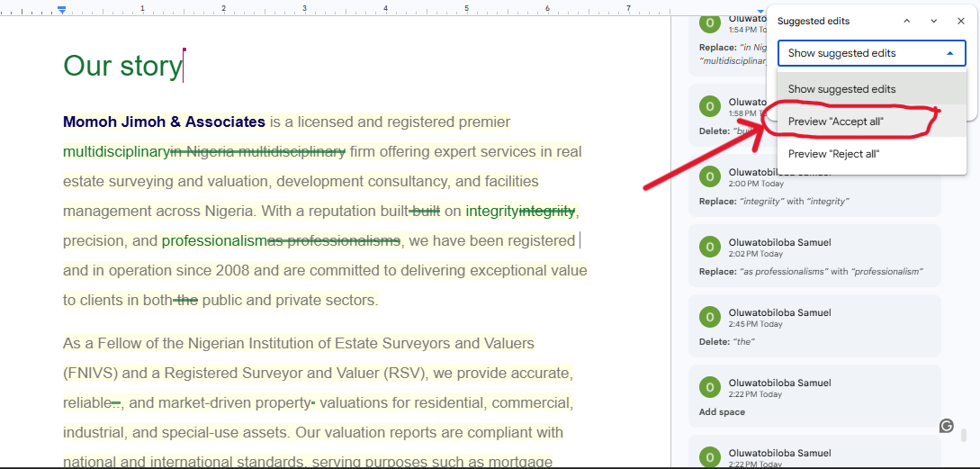The height and width of the screenshot is (469, 980).
Task: Click author name on the 2:45 PM card
Action: (779, 312)
